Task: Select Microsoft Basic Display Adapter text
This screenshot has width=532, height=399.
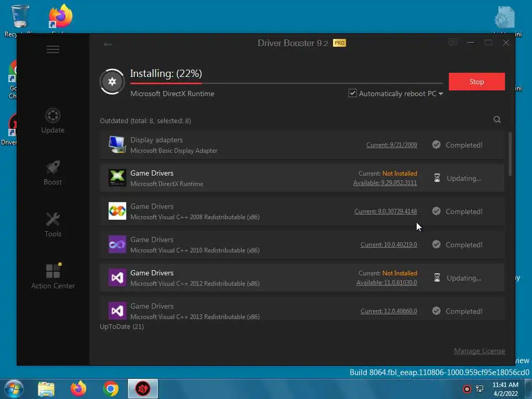Action: (174, 150)
